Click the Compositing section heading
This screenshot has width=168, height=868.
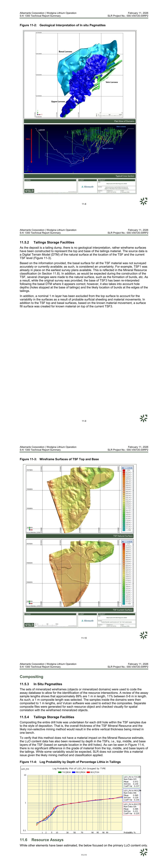click(x=31, y=677)
